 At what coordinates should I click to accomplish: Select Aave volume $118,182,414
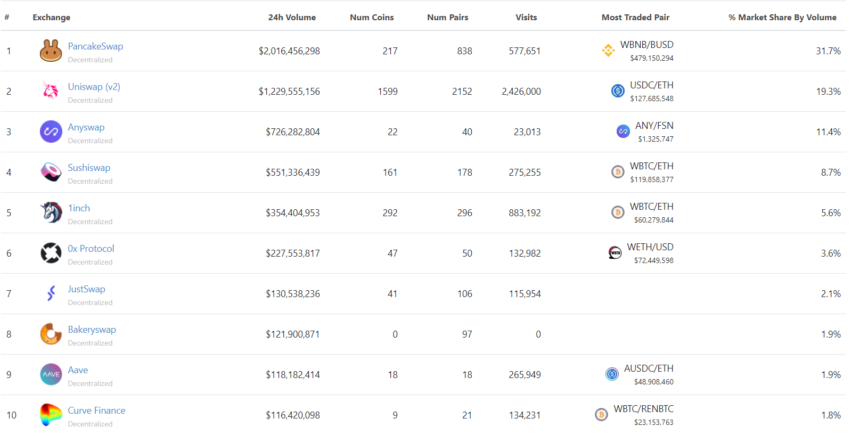click(x=293, y=375)
